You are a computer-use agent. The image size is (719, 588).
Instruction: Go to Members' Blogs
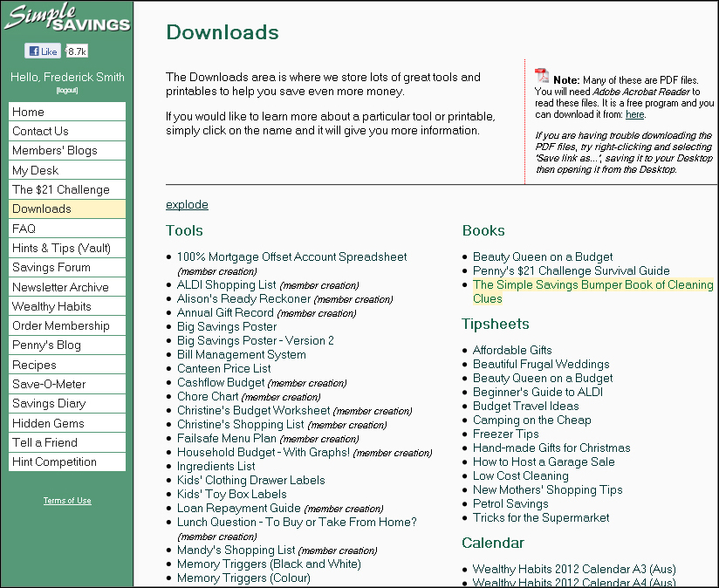tap(67, 150)
